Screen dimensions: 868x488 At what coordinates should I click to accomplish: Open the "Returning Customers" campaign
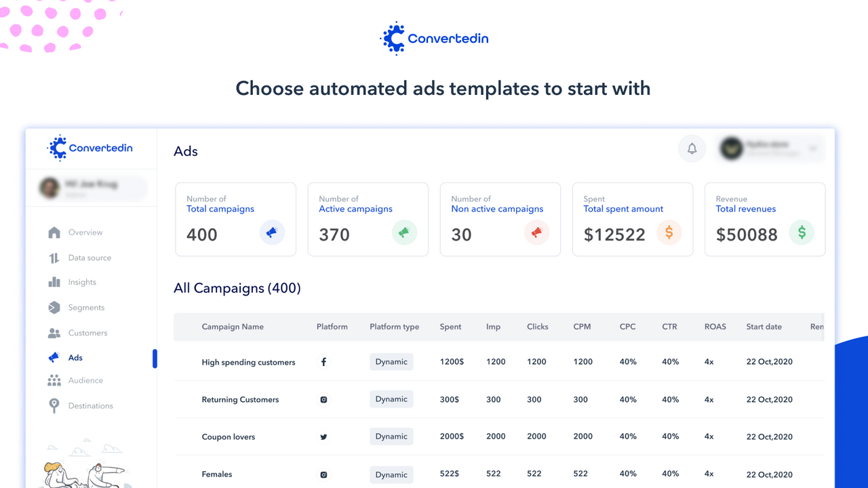point(240,400)
